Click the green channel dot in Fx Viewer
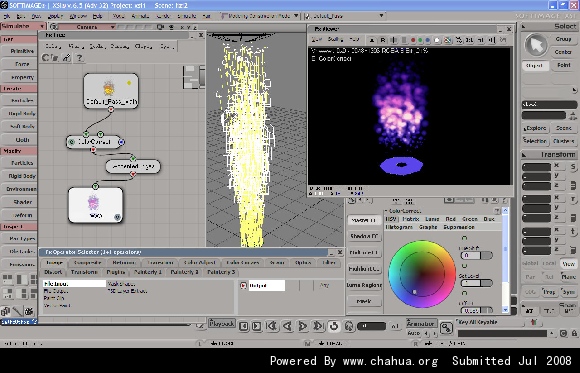This screenshot has height=373, width=580. [x=420, y=40]
